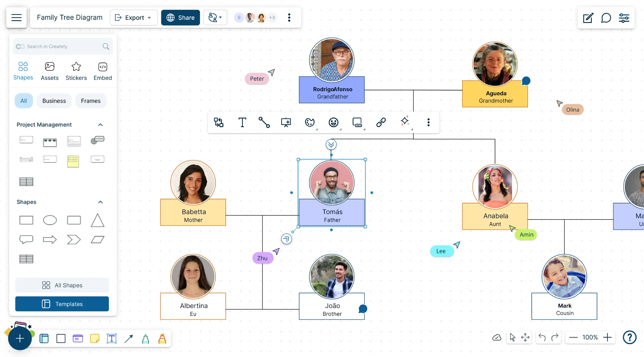Click the Export dropdown arrow
This screenshot has height=357, width=644.
149,18
